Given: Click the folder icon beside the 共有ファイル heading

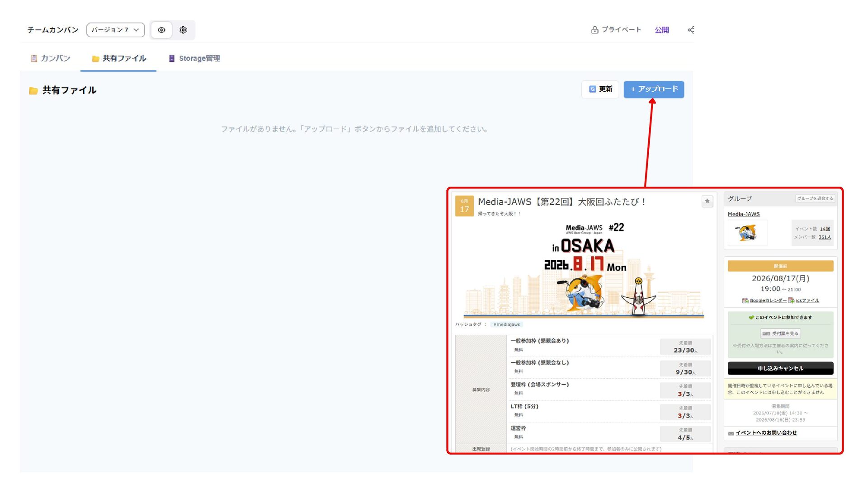Looking at the screenshot, I should click(x=33, y=90).
